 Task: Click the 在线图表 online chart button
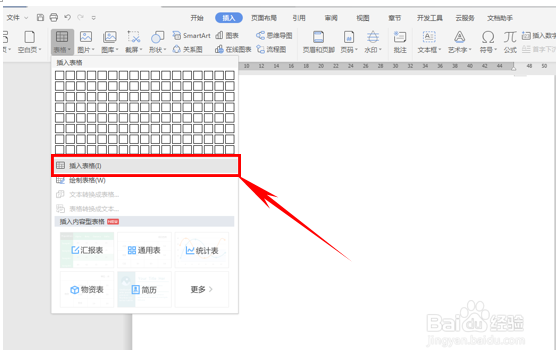[x=233, y=49]
